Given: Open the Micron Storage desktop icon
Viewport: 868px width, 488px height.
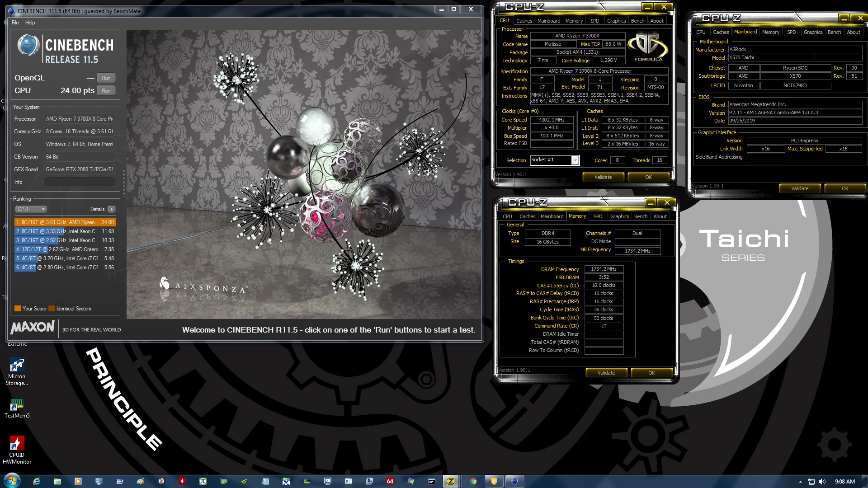Looking at the screenshot, I should click(17, 371).
